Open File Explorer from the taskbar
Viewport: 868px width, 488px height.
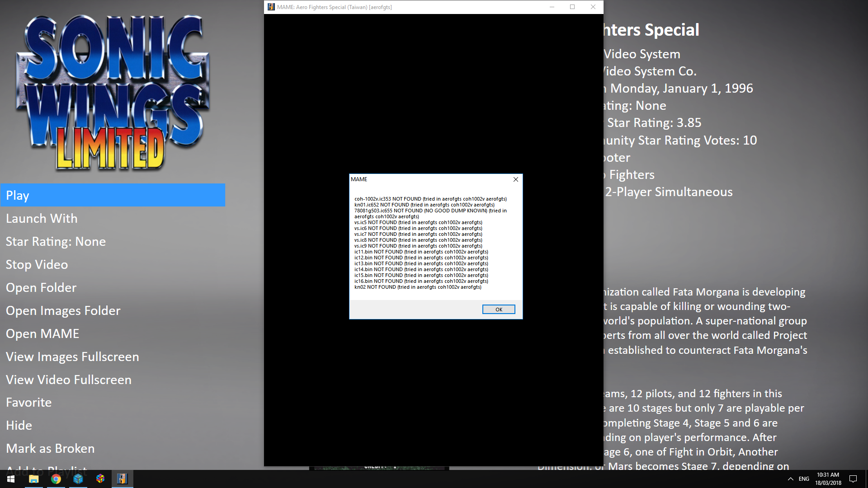coord(34,479)
